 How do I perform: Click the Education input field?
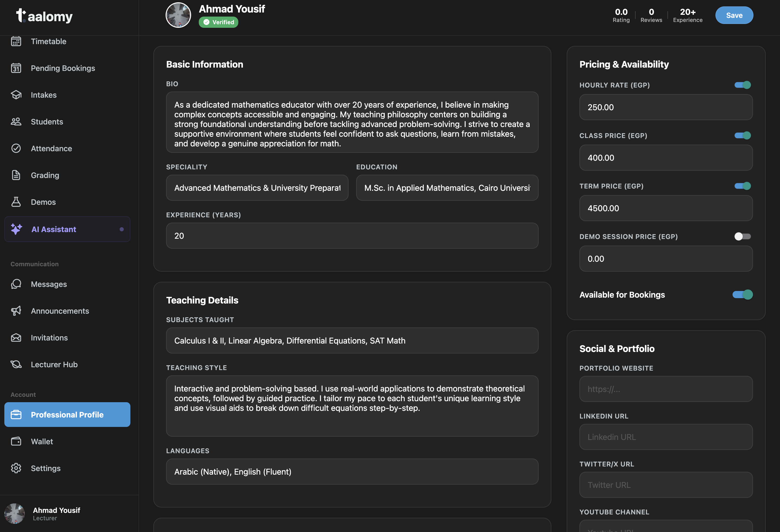point(447,187)
